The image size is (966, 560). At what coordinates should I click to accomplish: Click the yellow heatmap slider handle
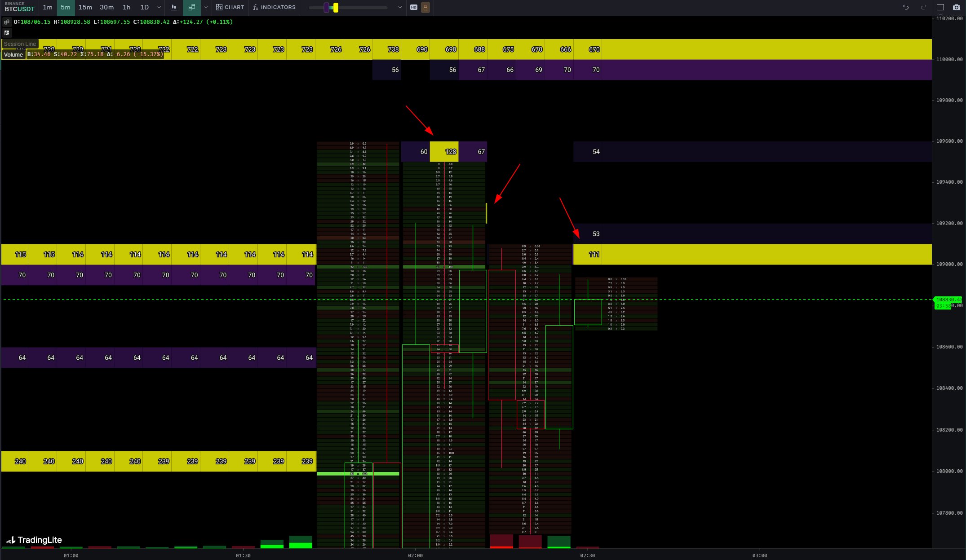click(336, 7)
